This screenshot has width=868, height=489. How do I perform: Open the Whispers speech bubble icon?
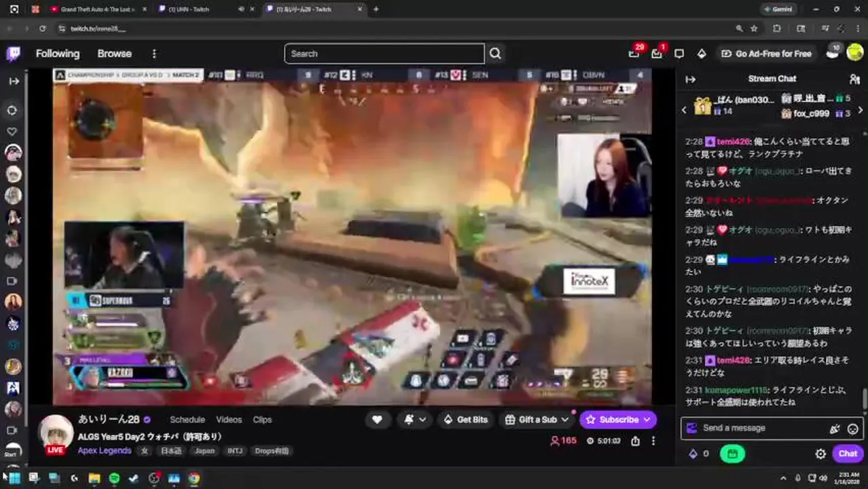click(679, 54)
